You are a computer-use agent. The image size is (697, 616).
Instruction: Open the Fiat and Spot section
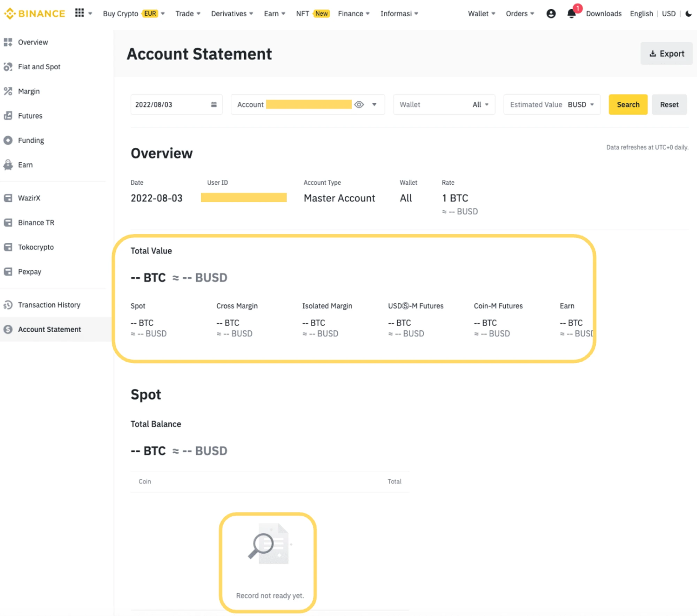pyautogui.click(x=38, y=67)
